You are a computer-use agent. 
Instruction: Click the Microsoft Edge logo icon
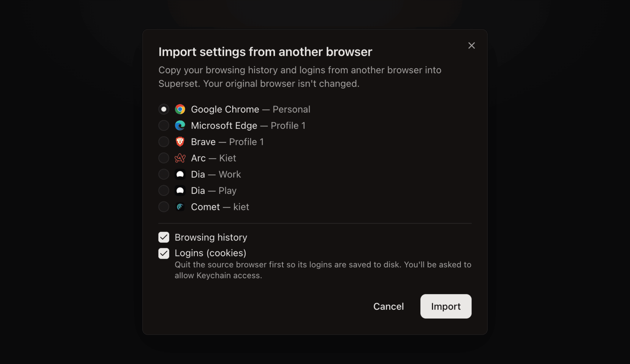pos(180,126)
